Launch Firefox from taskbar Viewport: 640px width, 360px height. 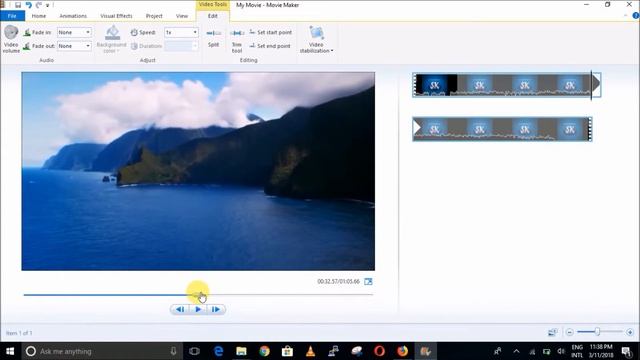click(x=402, y=351)
